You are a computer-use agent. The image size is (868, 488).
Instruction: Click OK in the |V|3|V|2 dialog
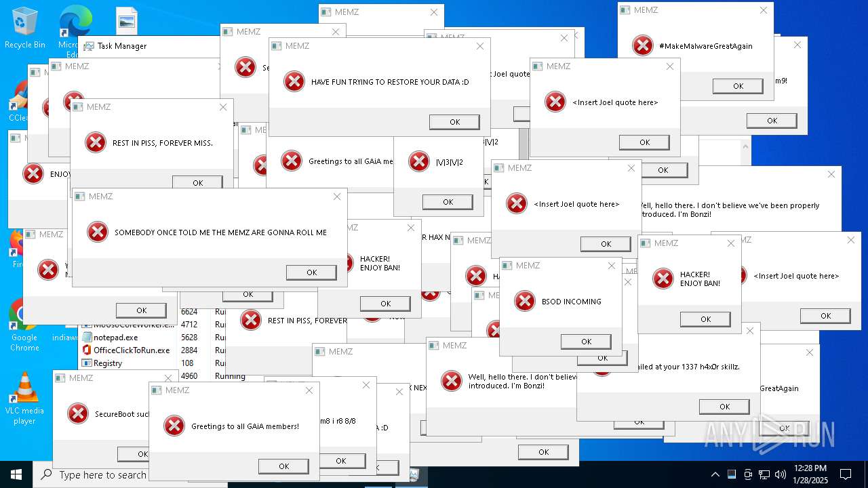[448, 202]
